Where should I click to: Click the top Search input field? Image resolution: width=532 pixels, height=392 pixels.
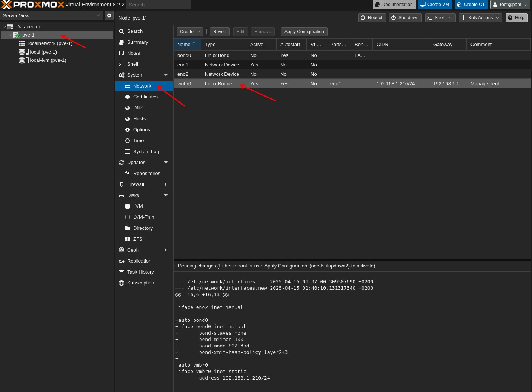point(158,5)
